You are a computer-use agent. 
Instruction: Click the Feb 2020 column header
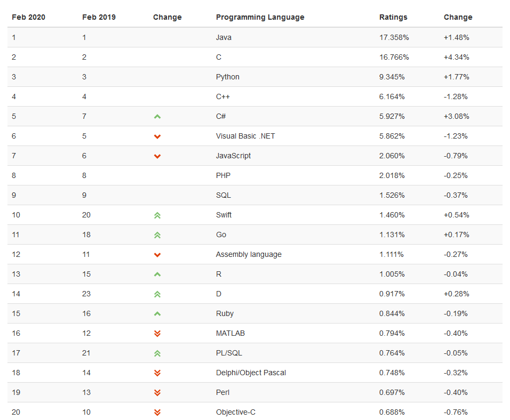(x=28, y=17)
